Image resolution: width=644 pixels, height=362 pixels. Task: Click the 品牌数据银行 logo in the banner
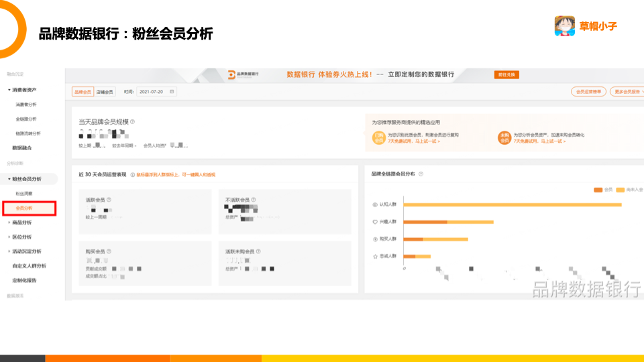pyautogui.click(x=243, y=74)
